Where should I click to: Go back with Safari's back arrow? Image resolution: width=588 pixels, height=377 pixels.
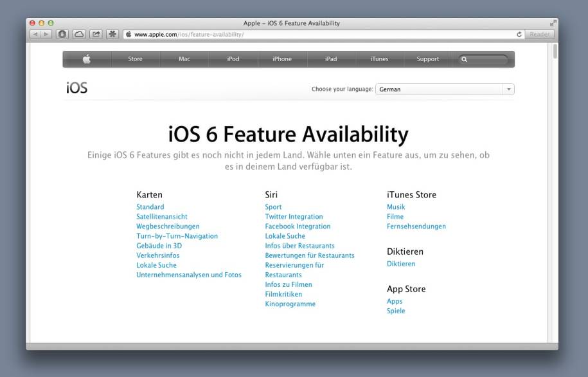pos(35,34)
